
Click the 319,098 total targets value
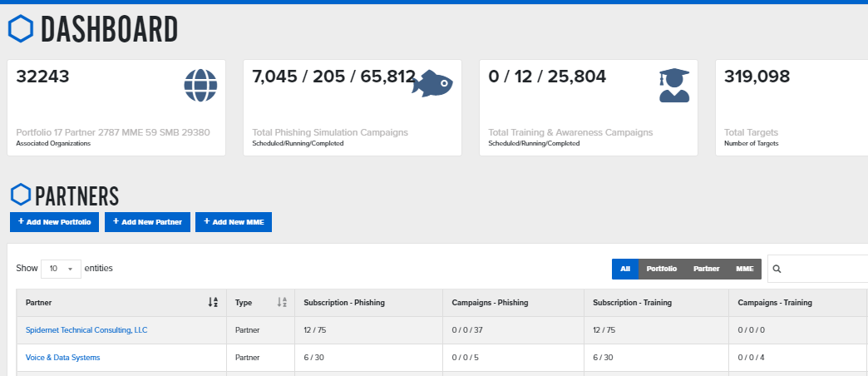(x=757, y=77)
